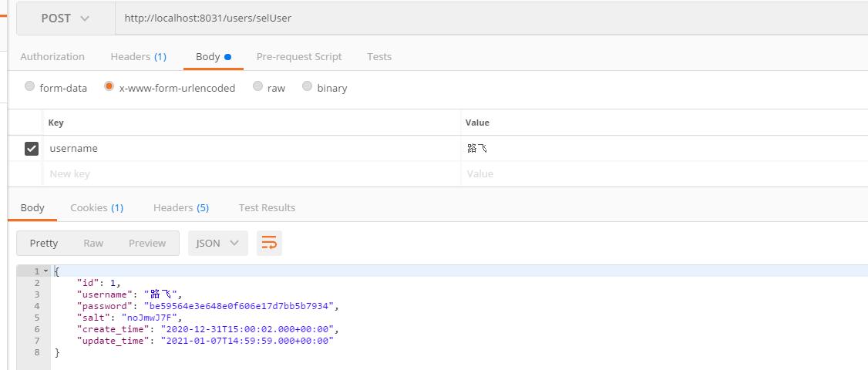Pick the binary body option
This screenshot has width=868, height=370.
(308, 87)
